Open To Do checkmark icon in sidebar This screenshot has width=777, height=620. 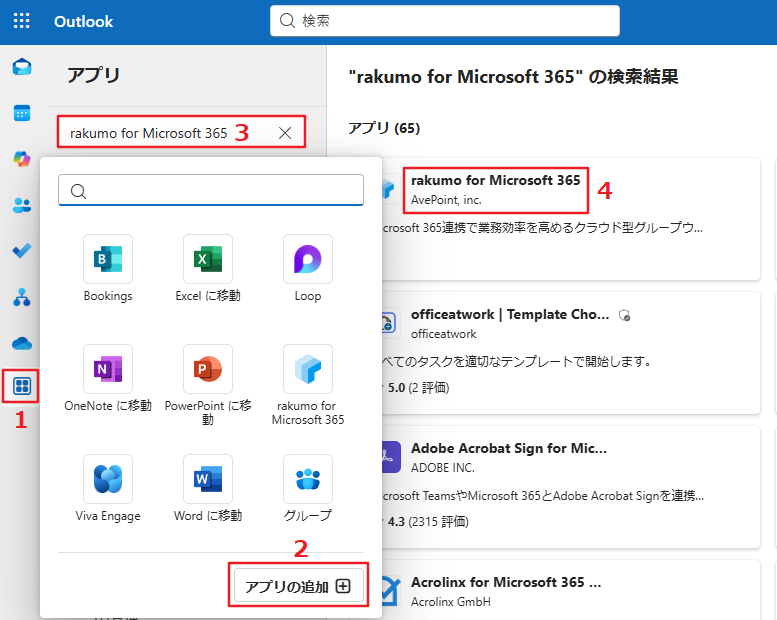coord(22,251)
